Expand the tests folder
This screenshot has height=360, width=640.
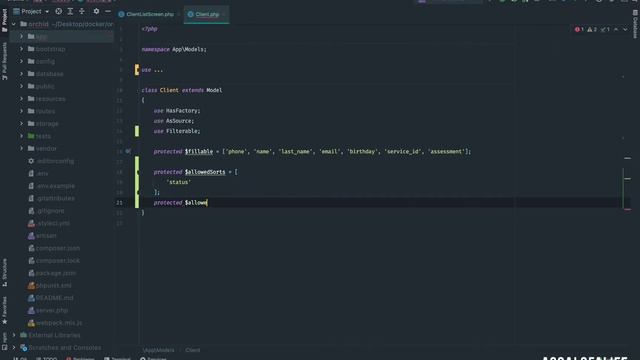click(22, 136)
